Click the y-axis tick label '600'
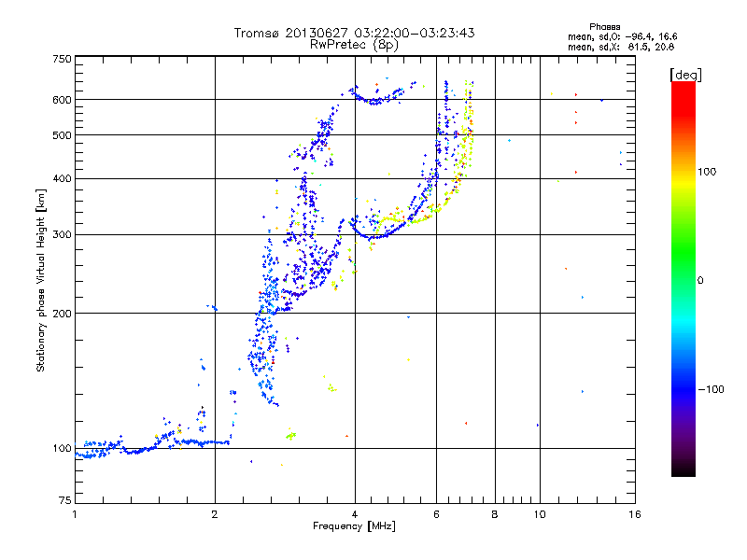This screenshot has height=560, width=747. pyautogui.click(x=62, y=100)
